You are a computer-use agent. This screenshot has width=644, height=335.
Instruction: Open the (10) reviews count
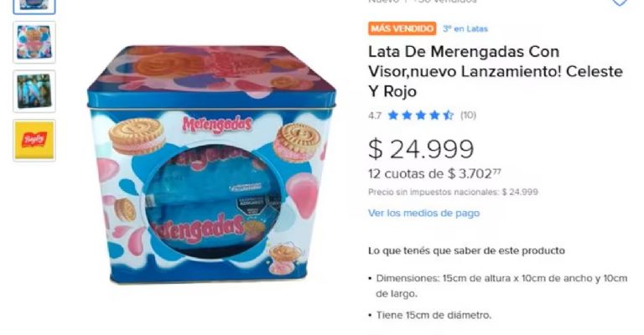pyautogui.click(x=468, y=116)
